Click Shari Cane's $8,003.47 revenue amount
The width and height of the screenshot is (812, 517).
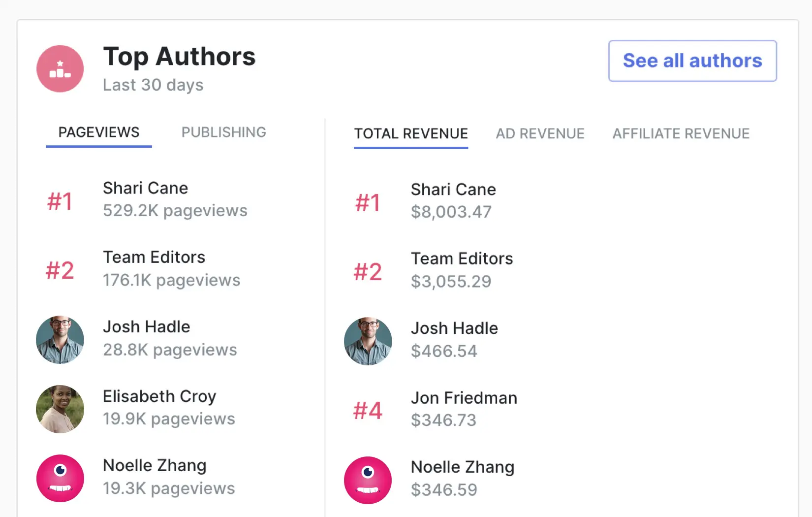coord(451,212)
